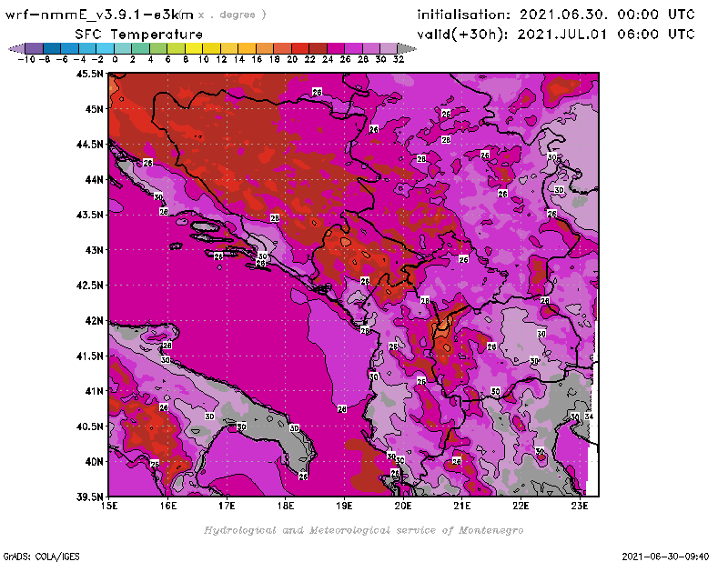The height and width of the screenshot is (562, 728).
Task: Click the model name 'wrf-nmmE_v3.9.1-e3km' text
Action: pos(99,15)
